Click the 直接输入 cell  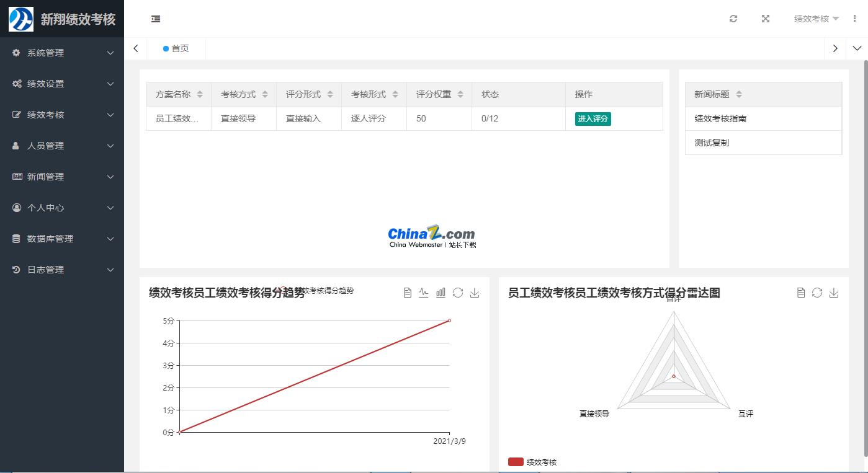pyautogui.click(x=309, y=118)
